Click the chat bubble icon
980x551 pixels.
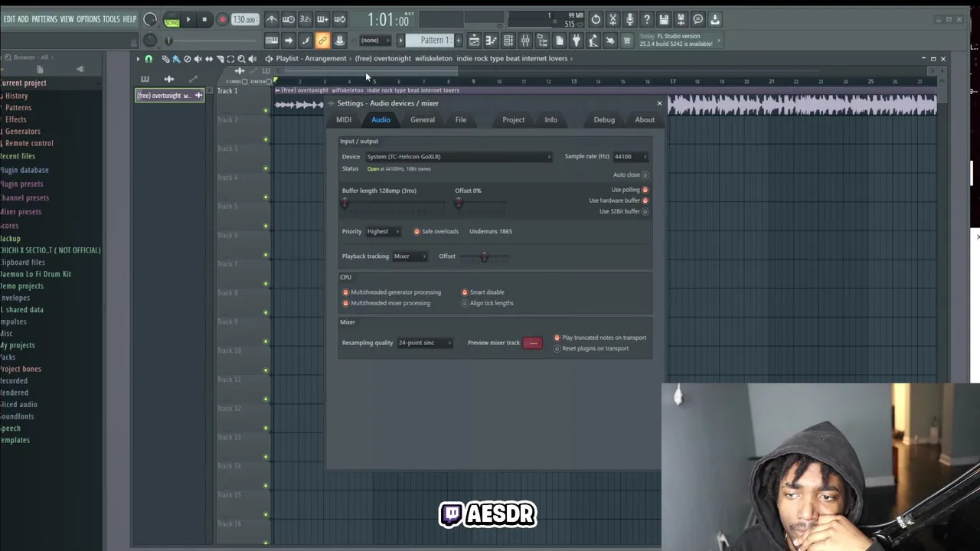[698, 19]
